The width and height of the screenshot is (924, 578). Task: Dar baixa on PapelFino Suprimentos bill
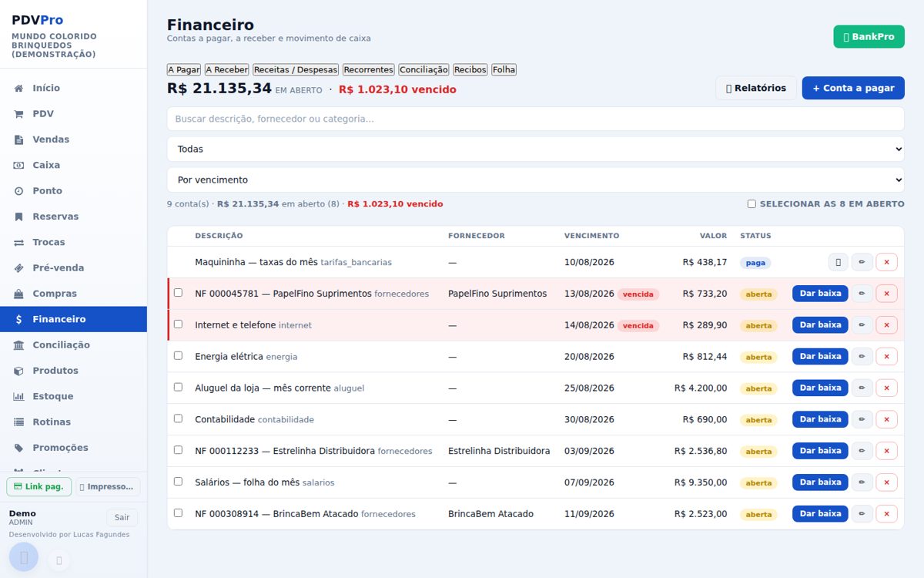point(820,294)
